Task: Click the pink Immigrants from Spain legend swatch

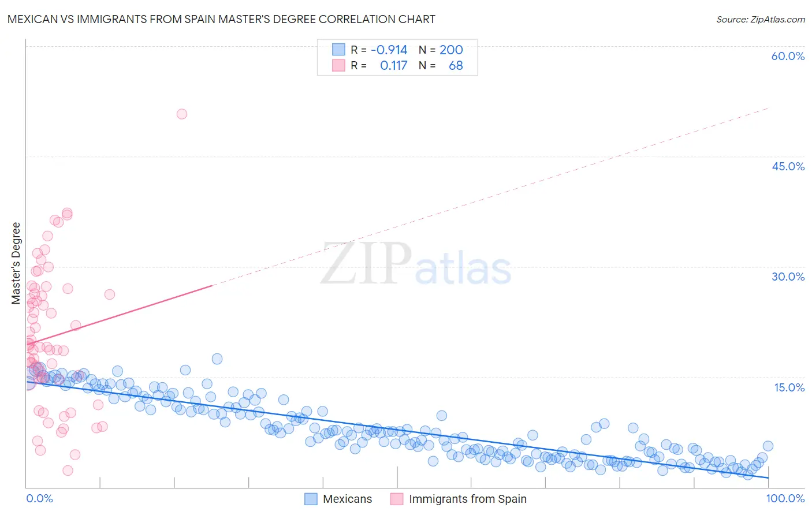Action: (x=397, y=499)
